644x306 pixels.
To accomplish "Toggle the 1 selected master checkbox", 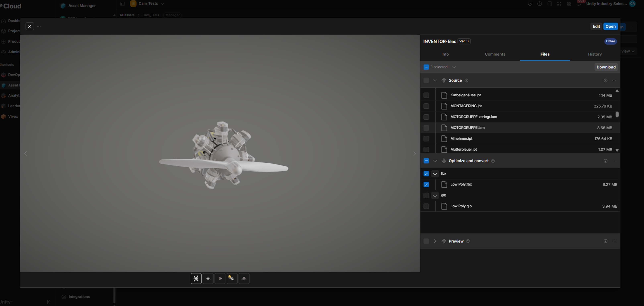I will click(x=426, y=67).
